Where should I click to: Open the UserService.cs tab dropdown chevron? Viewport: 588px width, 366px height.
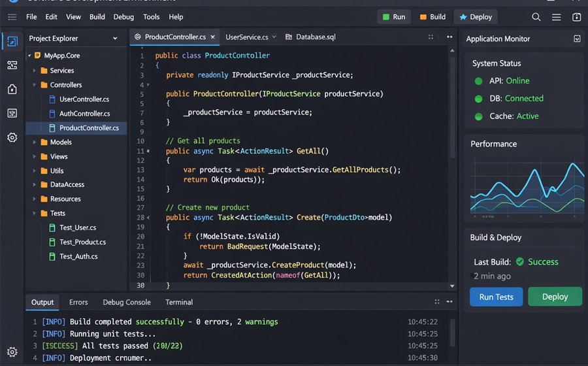(x=274, y=37)
